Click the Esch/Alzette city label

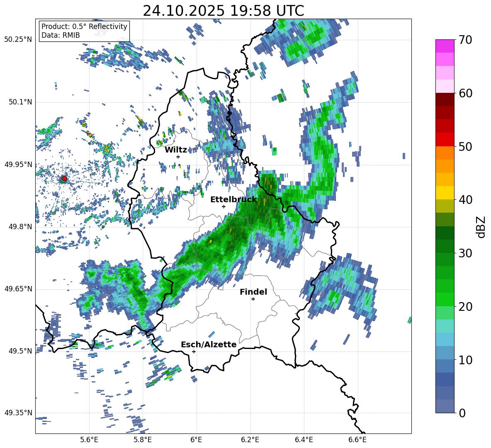[209, 344]
